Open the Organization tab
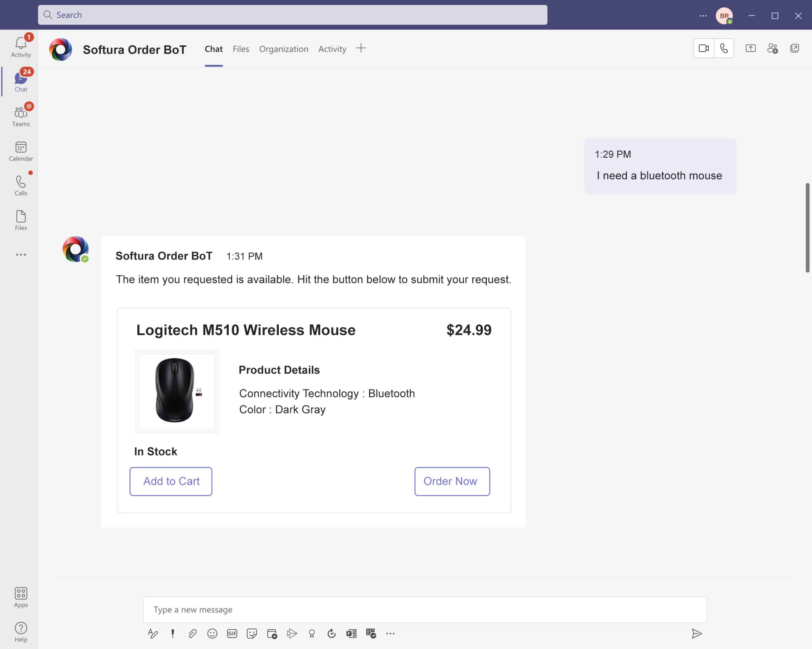812x649 pixels. pos(284,49)
